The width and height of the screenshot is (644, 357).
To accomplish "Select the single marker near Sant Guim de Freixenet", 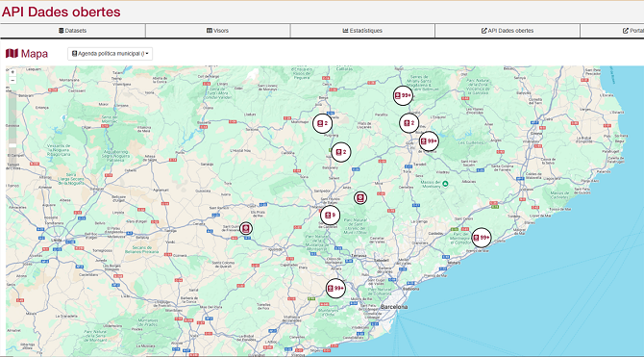I will pyautogui.click(x=246, y=228).
